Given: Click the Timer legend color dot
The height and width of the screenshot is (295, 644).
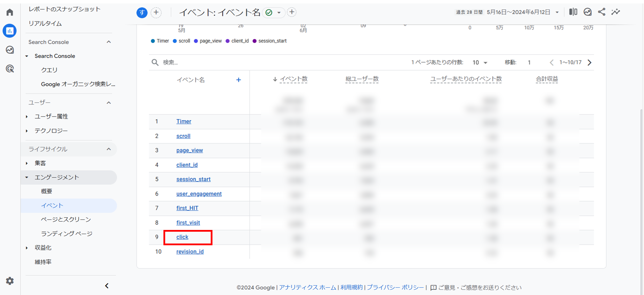Looking at the screenshot, I should click(153, 41).
